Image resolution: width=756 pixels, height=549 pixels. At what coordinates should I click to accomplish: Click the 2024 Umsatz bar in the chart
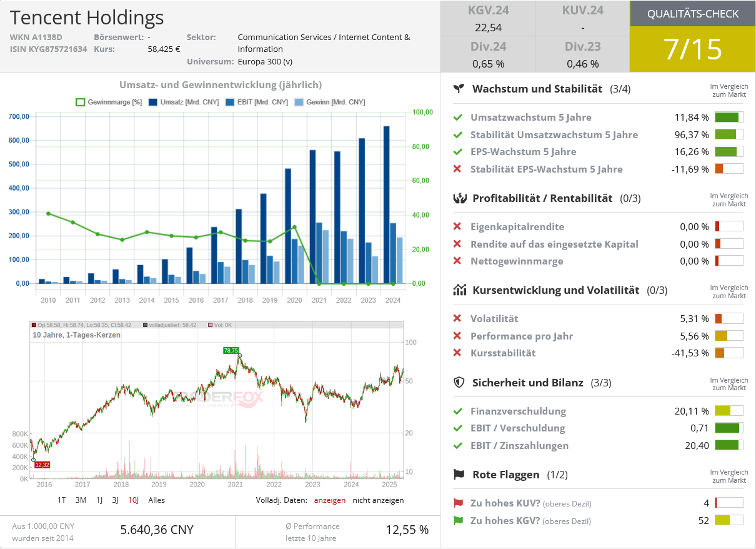pos(386,204)
